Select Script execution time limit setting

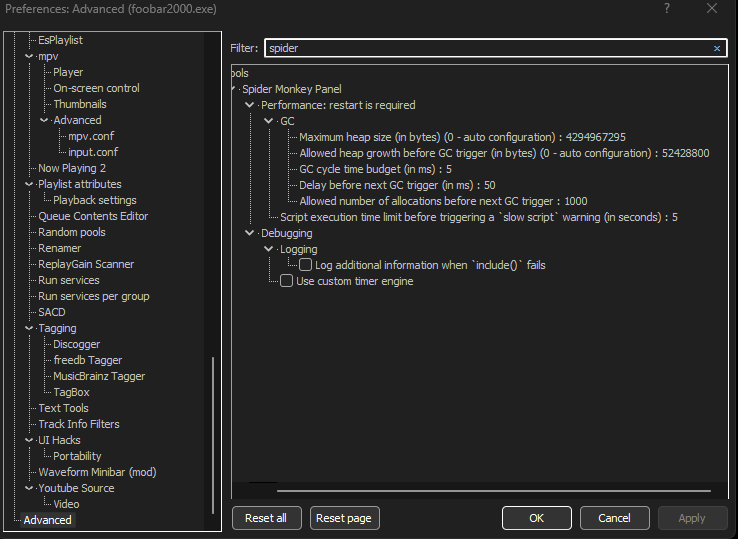(x=479, y=217)
